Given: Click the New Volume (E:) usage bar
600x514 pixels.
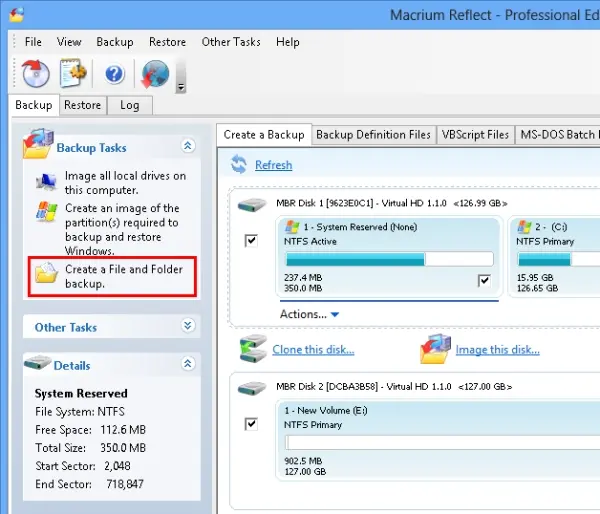Looking at the screenshot, I should point(442,442).
